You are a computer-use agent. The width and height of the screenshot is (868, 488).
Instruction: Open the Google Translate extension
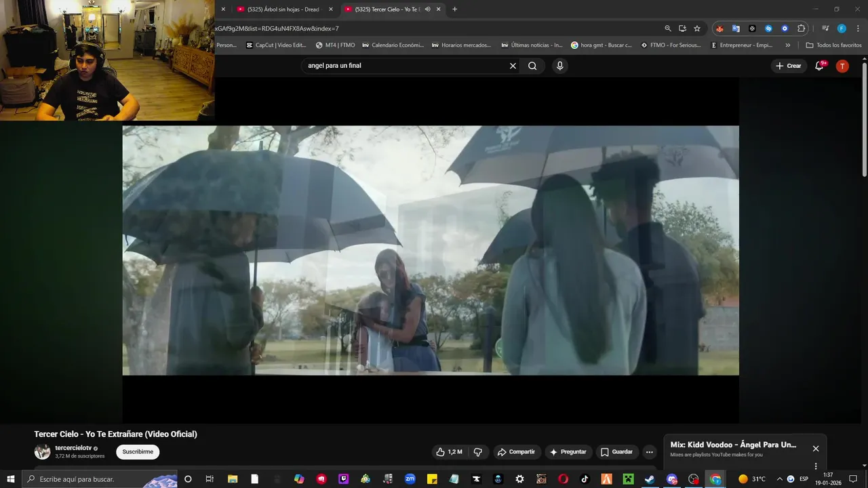[x=736, y=28]
